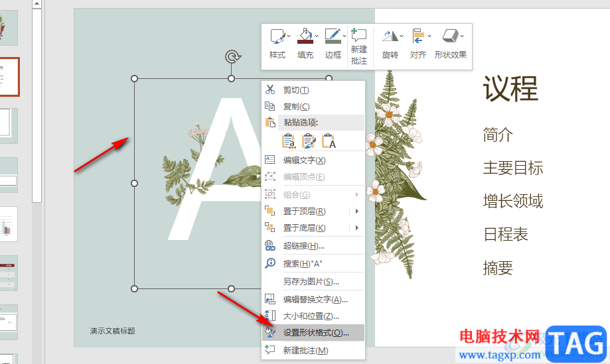
Task: Click the bottom-center resize handle of shape
Action: pos(231,288)
